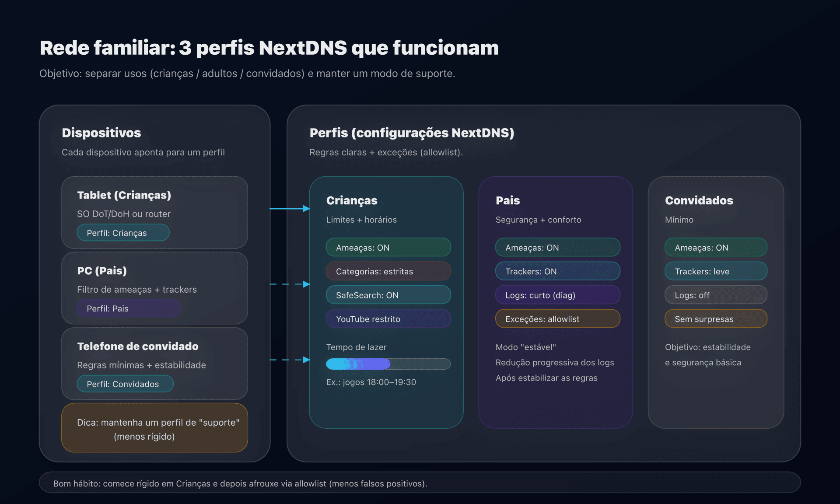Click the suporte profile tip box
This screenshot has width=840, height=504.
(x=154, y=427)
